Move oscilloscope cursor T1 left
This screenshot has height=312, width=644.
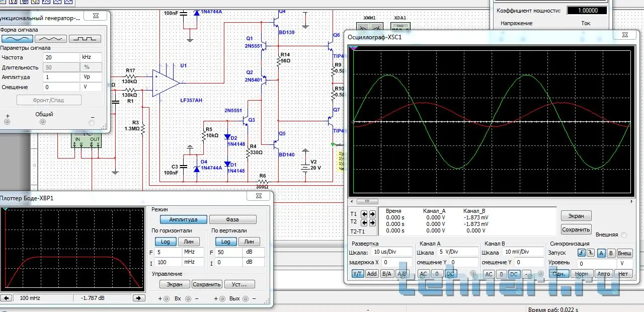pyautogui.click(x=364, y=214)
